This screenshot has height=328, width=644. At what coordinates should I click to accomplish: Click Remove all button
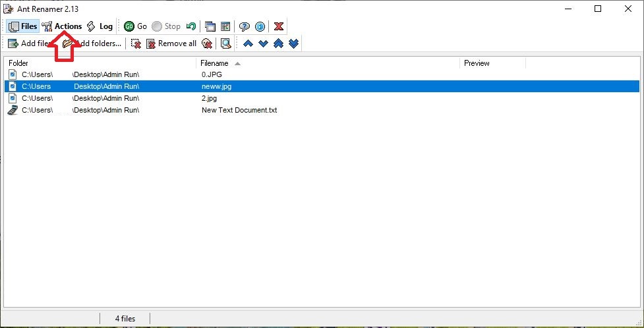point(171,43)
